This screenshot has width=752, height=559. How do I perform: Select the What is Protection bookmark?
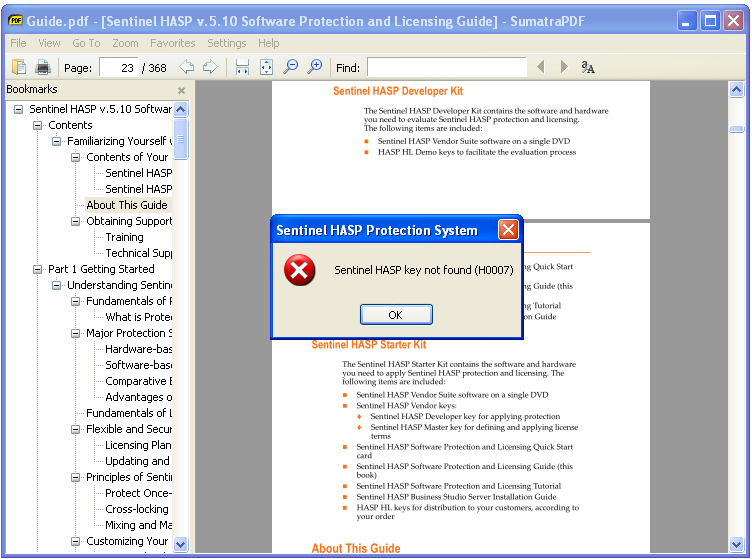pos(139,317)
